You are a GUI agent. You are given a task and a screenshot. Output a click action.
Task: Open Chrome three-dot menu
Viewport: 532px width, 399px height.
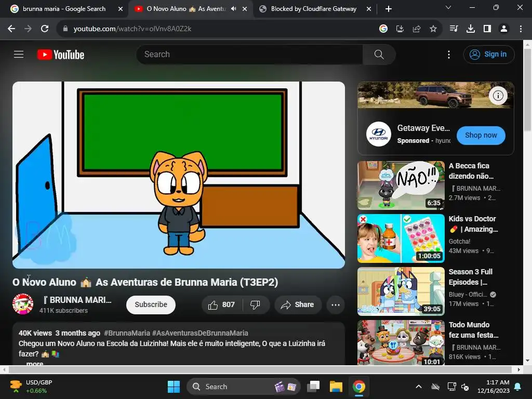point(521,29)
